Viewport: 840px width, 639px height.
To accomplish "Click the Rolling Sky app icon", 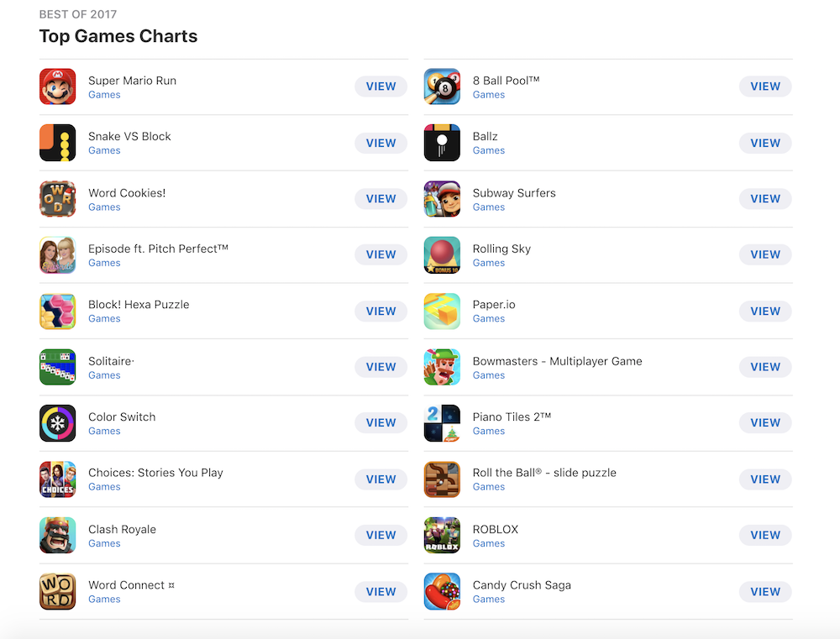I will pyautogui.click(x=442, y=254).
